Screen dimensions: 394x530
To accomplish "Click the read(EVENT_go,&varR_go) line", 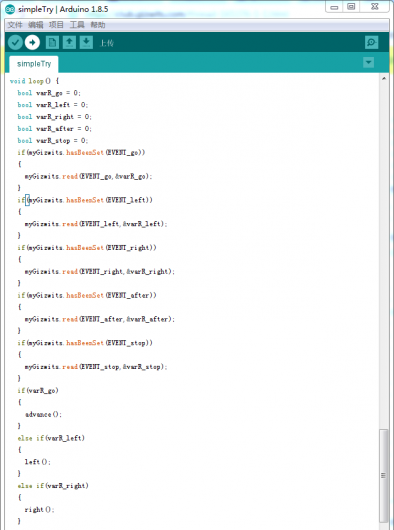I will pyautogui.click(x=89, y=176).
